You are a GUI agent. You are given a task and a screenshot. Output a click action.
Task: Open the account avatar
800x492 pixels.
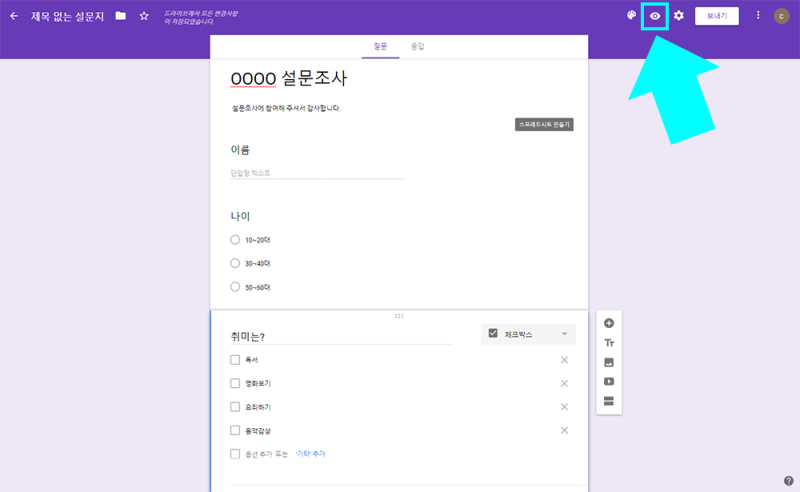point(781,16)
